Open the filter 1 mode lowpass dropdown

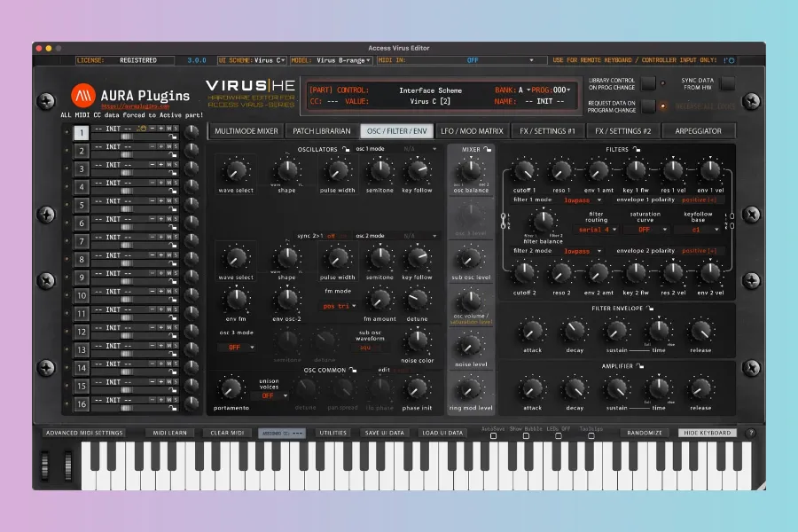(583, 200)
